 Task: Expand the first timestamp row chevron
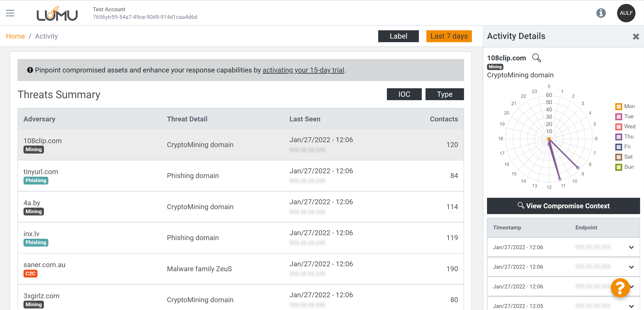coord(631,247)
